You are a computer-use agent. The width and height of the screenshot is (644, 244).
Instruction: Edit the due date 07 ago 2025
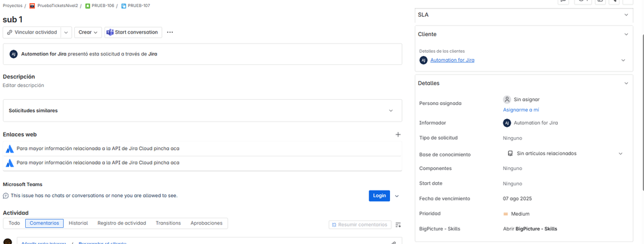tap(517, 198)
